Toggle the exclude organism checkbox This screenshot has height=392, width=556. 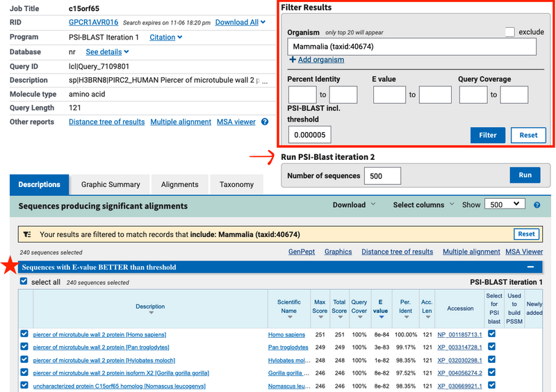click(510, 32)
